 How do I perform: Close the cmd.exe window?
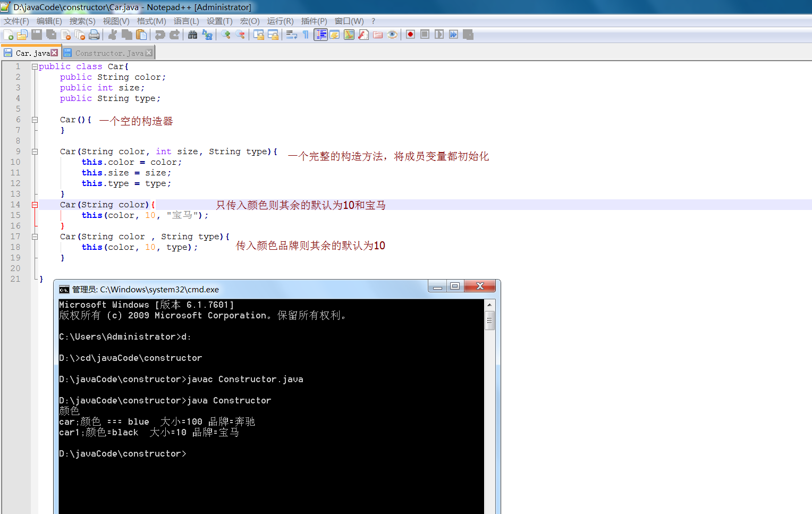pos(480,287)
